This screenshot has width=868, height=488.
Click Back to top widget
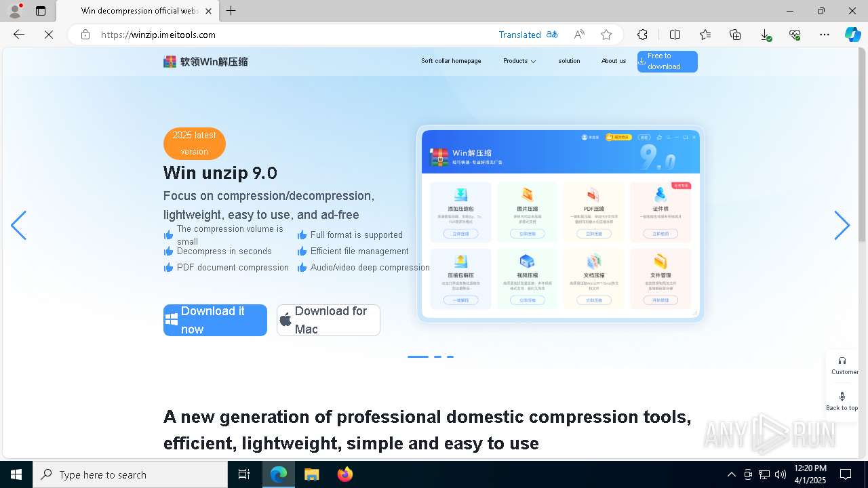tap(842, 401)
